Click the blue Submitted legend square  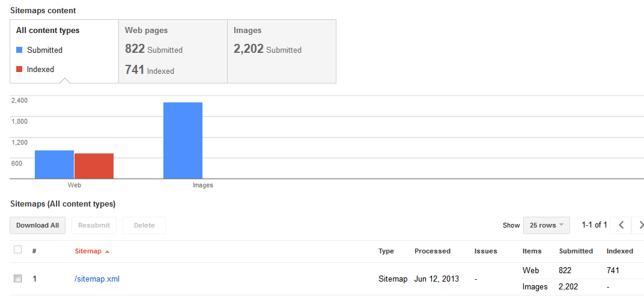click(x=19, y=50)
